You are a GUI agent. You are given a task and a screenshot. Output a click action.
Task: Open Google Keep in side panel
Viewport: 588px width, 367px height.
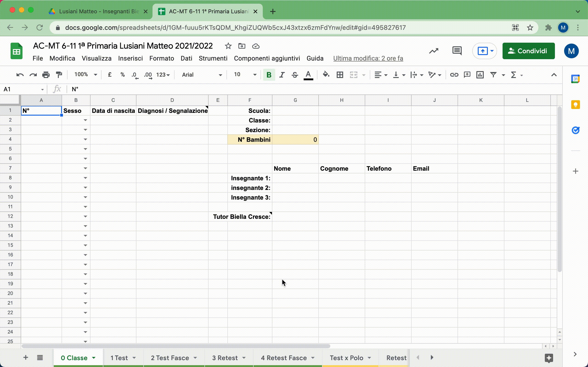coord(575,105)
